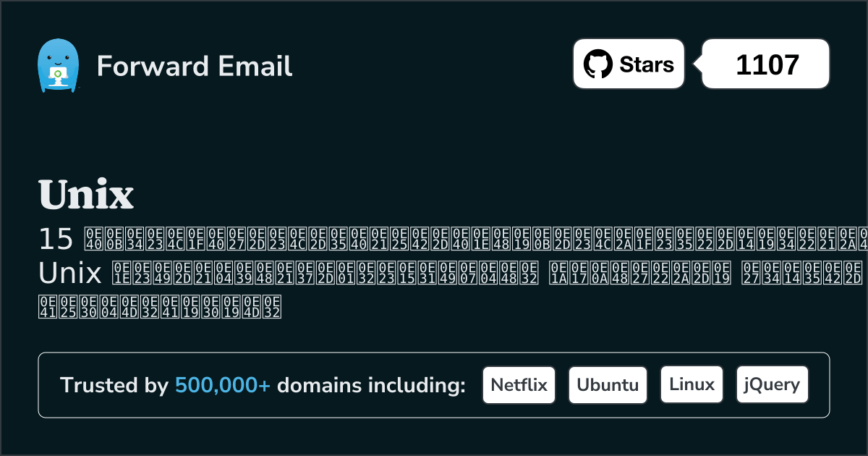
Task: Click the 'Trusted by' text
Action: [114, 385]
